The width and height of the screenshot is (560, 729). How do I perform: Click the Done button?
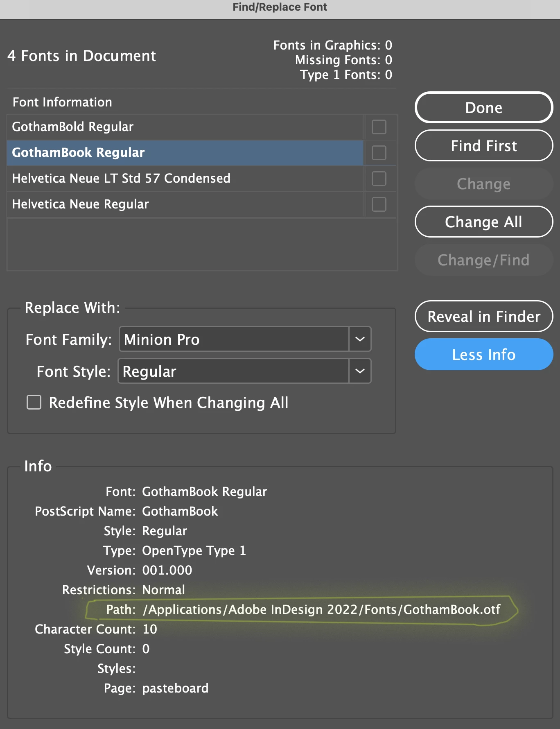484,107
